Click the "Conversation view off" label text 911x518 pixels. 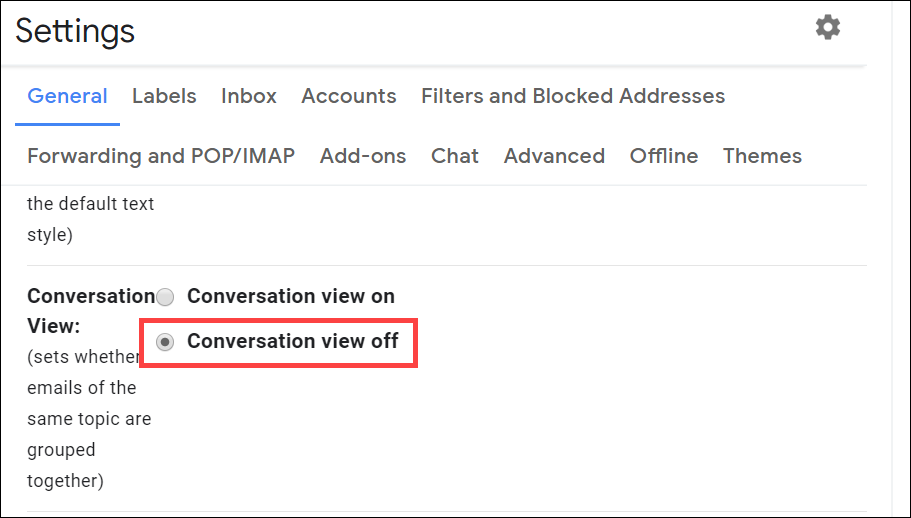point(293,341)
